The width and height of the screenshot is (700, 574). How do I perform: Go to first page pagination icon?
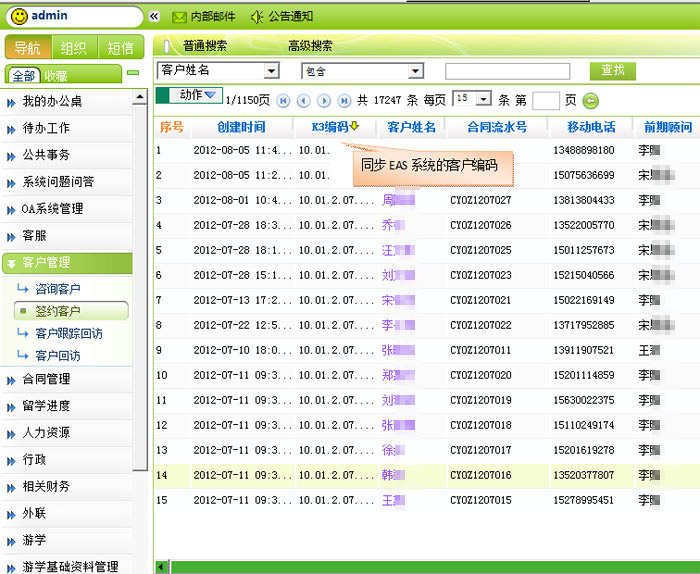[283, 101]
